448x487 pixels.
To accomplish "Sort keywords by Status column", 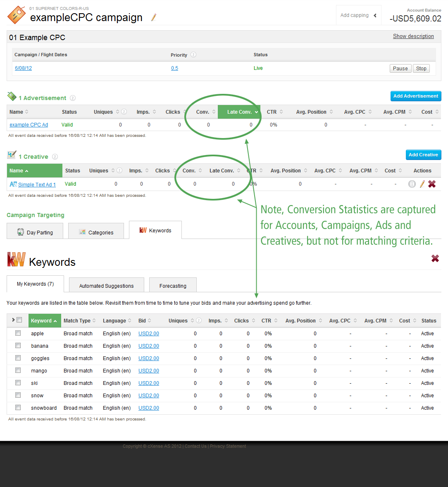I will [x=429, y=320].
